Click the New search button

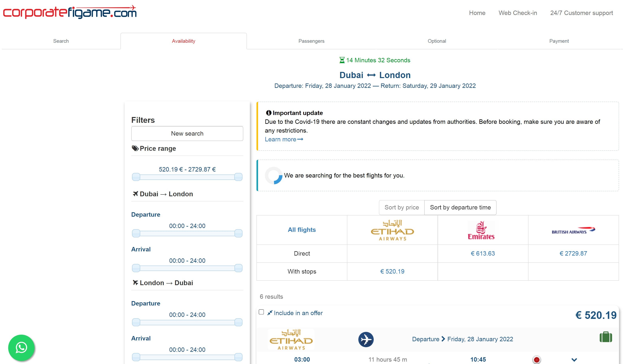click(187, 133)
